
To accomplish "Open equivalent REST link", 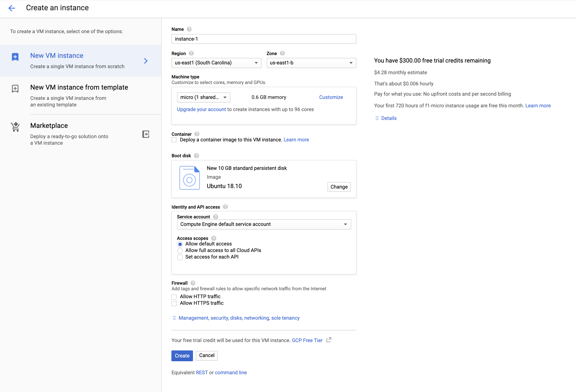I will point(202,372).
